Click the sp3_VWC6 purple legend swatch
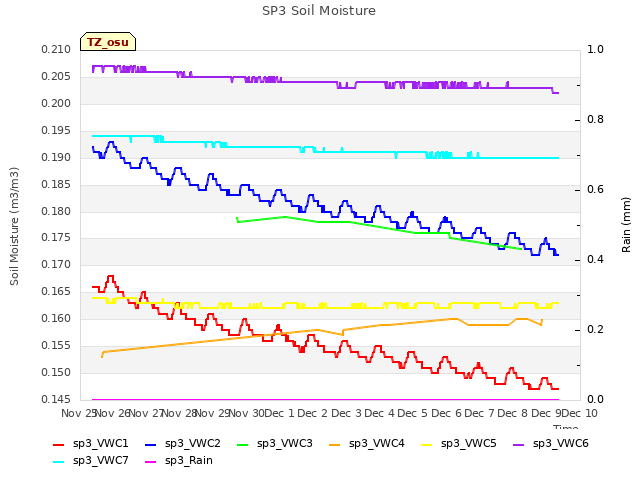 pos(519,445)
